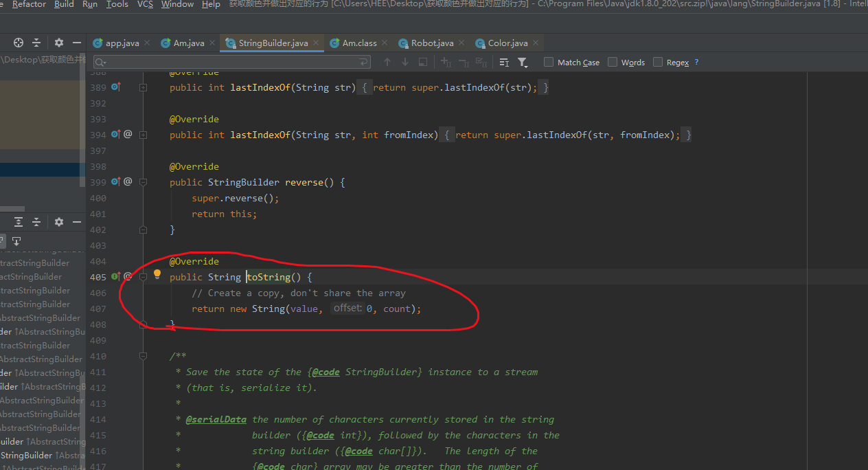
Task: Click the yellow intention lightbulb on line 405
Action: pos(157,274)
